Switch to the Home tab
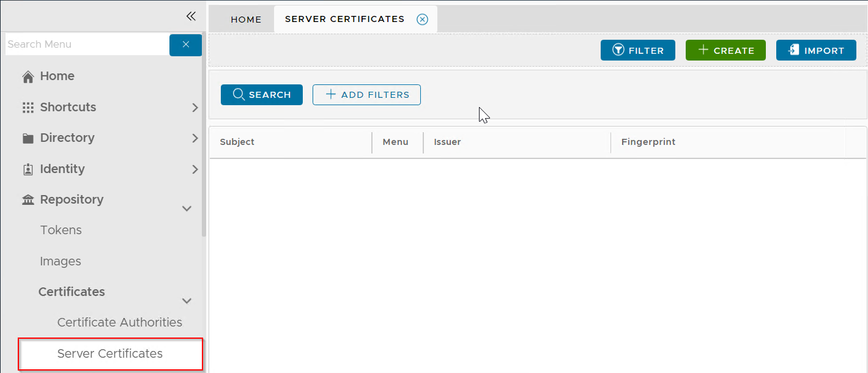The height and width of the screenshot is (373, 868). (x=246, y=20)
